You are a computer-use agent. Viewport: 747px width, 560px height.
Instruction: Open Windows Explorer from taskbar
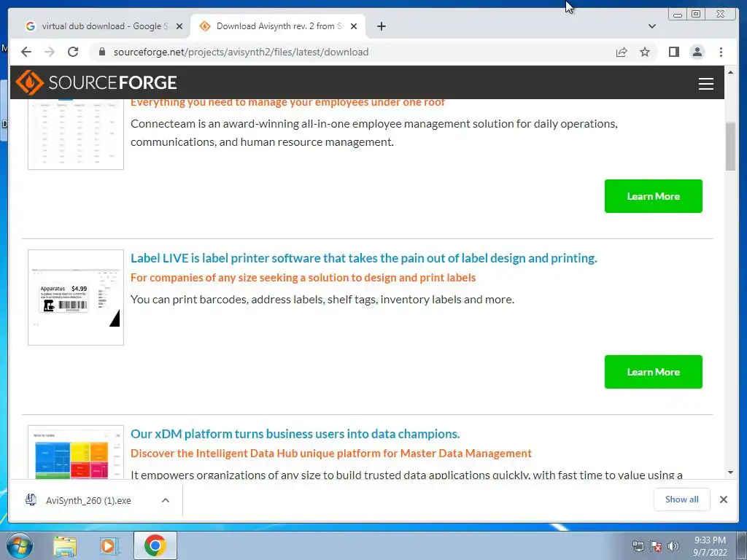65,546
